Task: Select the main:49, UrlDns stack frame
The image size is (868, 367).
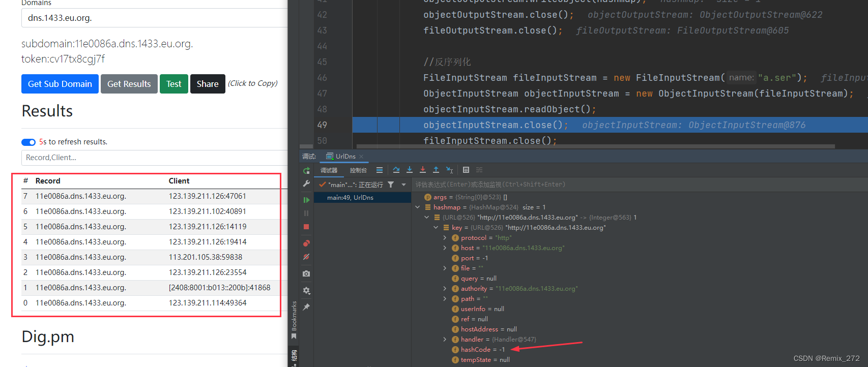Action: 362,198
